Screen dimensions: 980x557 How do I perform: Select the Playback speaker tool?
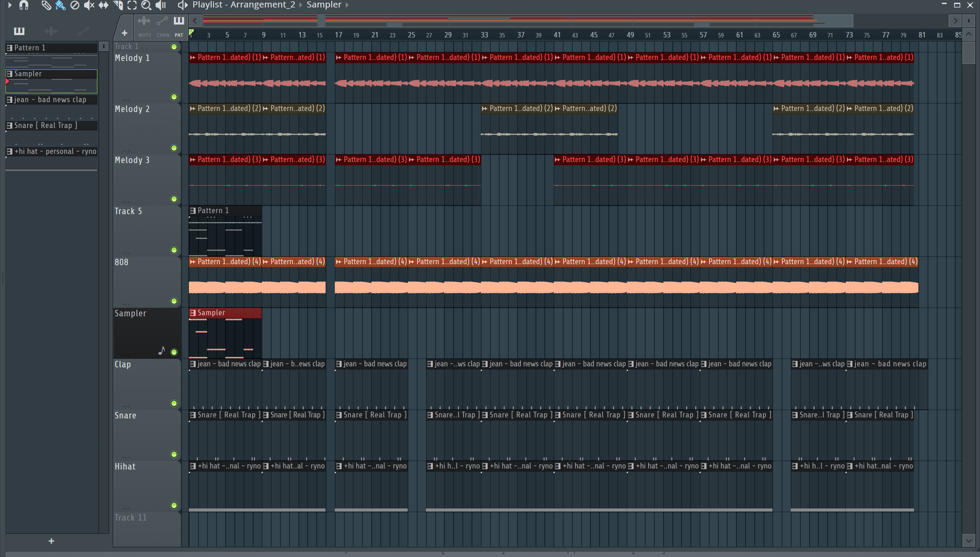point(161,5)
